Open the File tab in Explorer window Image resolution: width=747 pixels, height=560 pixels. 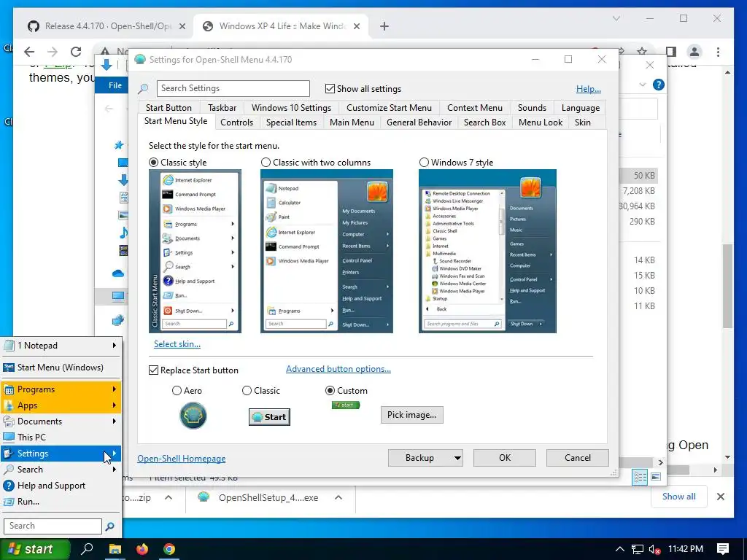click(x=115, y=85)
